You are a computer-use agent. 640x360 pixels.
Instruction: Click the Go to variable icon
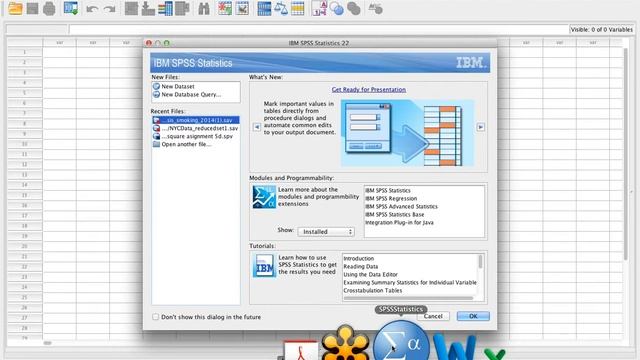148,9
